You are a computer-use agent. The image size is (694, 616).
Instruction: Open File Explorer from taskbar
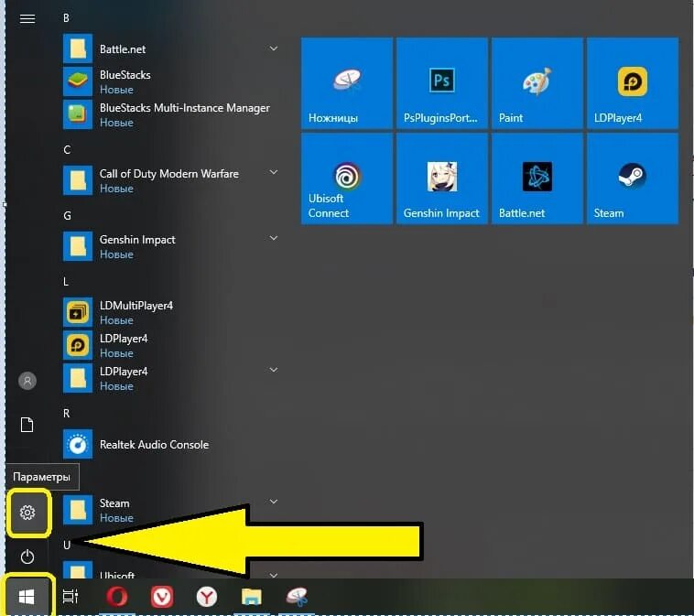pos(252,597)
